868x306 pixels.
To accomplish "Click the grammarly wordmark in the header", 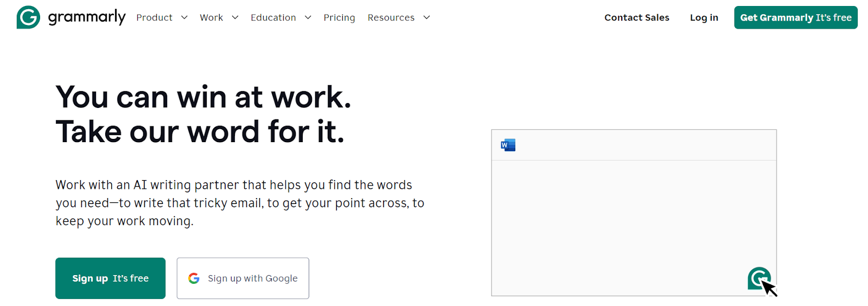I will tap(87, 17).
